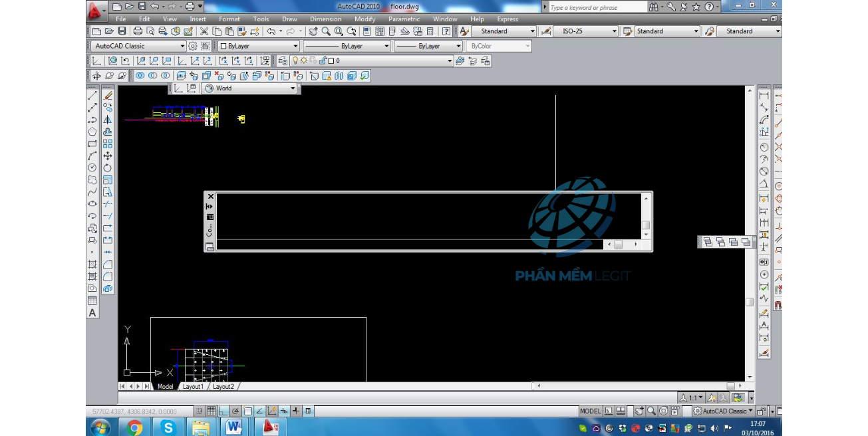Click the command line vertical scrollbar thumb

coord(645,225)
